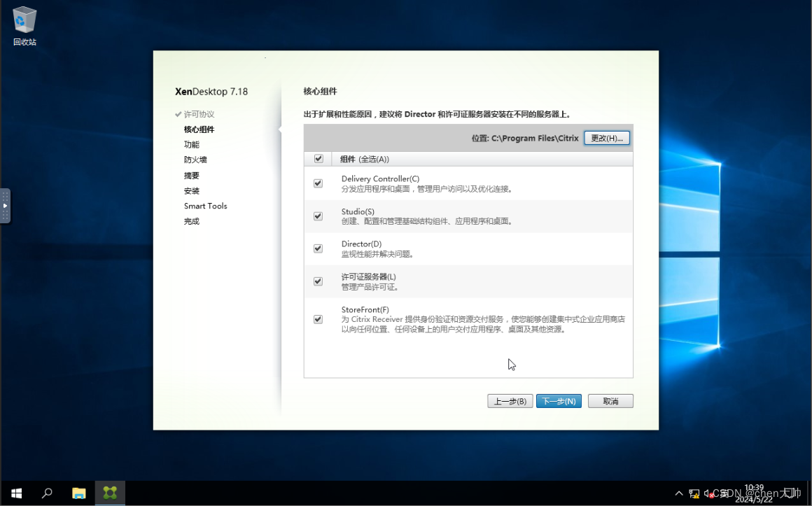
Task: Click the 许可证服务器(L) label text
Action: pyautogui.click(x=368, y=276)
